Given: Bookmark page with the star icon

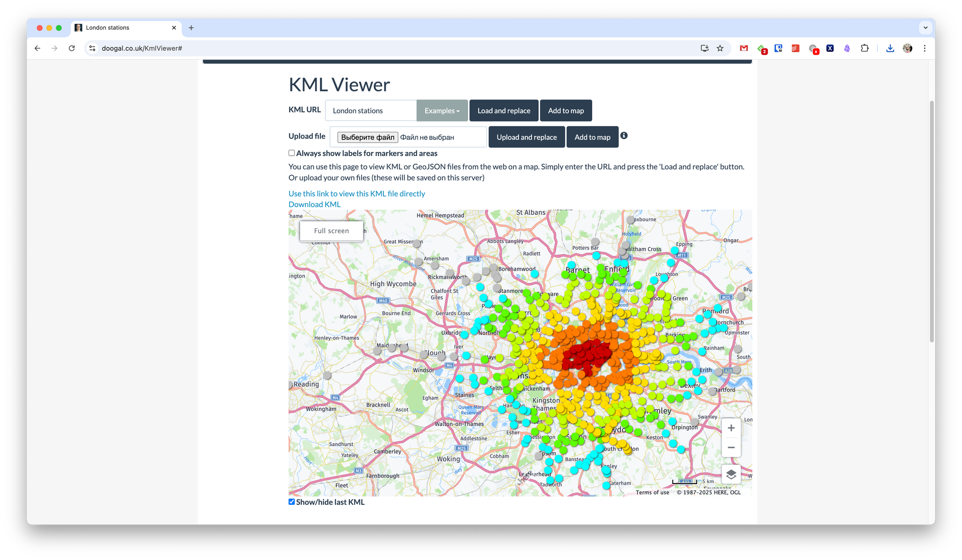Looking at the screenshot, I should (720, 48).
